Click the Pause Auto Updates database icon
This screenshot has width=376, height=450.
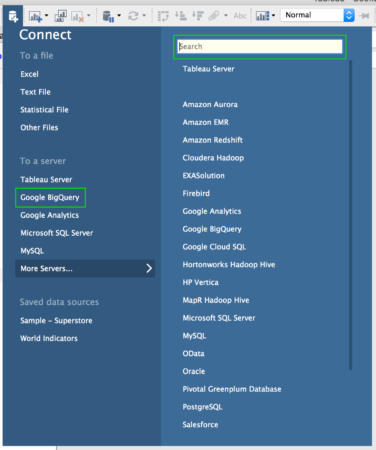point(108,16)
